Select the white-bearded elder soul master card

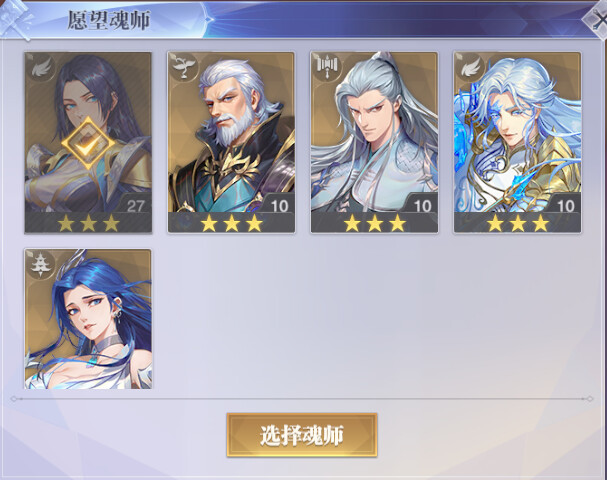231,142
